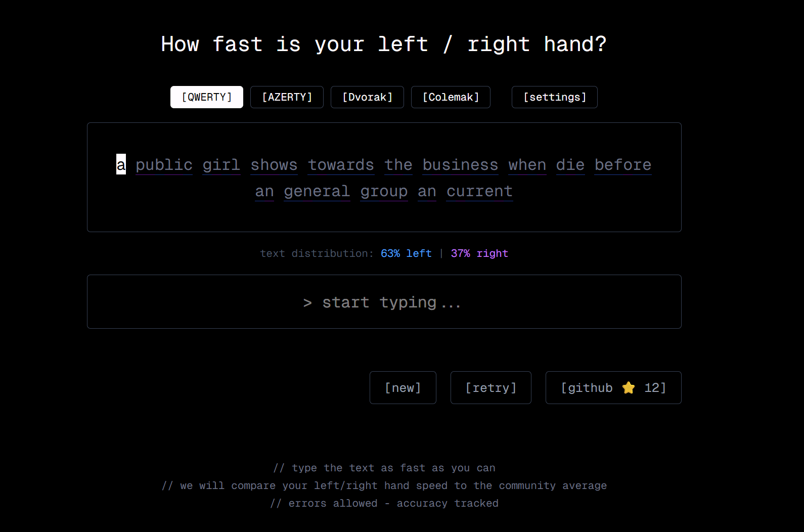The height and width of the screenshot is (532, 804).
Task: Open the github link with 12 stars
Action: coord(613,388)
